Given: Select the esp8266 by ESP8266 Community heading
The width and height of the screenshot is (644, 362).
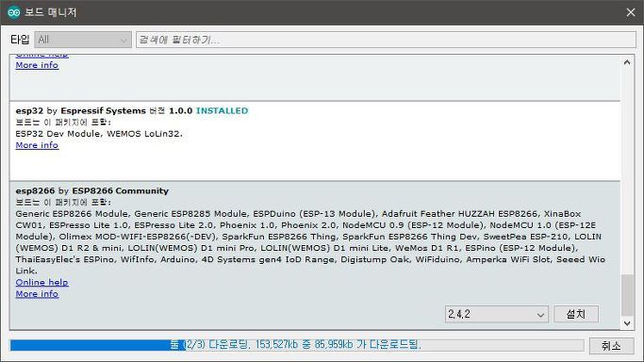Looking at the screenshot, I should coord(92,190).
